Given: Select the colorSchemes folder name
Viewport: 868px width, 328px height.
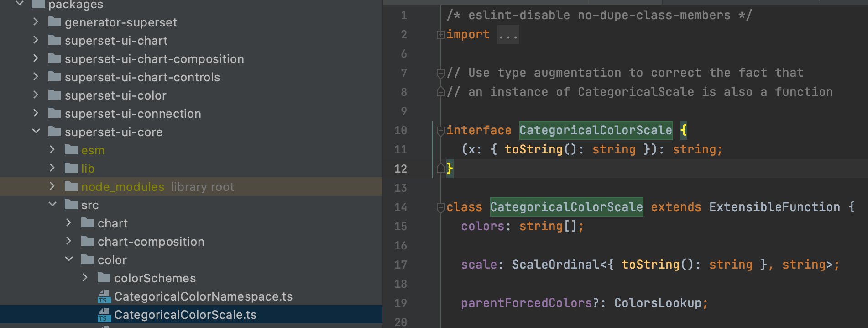Looking at the screenshot, I should (x=155, y=278).
